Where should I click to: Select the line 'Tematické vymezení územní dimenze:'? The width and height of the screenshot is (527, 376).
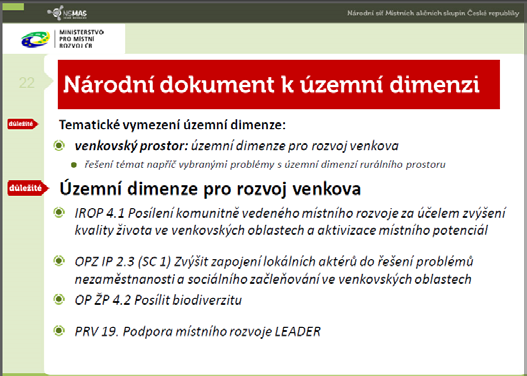(x=172, y=125)
